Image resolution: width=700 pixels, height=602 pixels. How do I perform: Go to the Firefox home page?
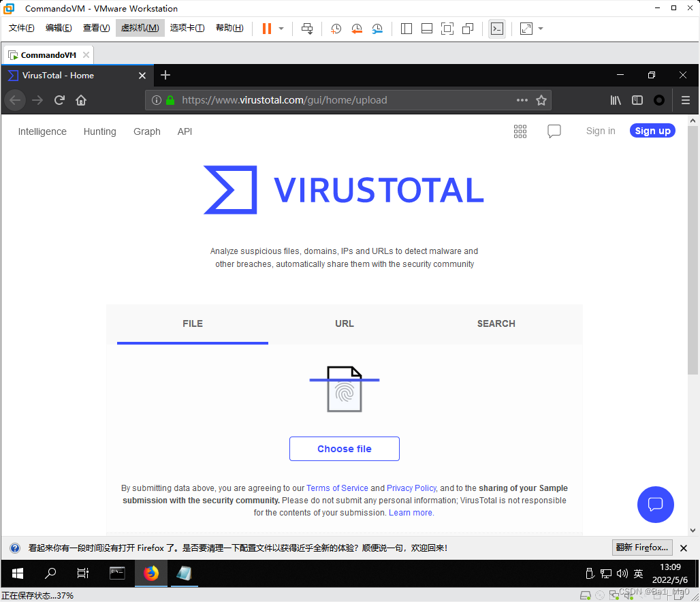click(x=81, y=100)
